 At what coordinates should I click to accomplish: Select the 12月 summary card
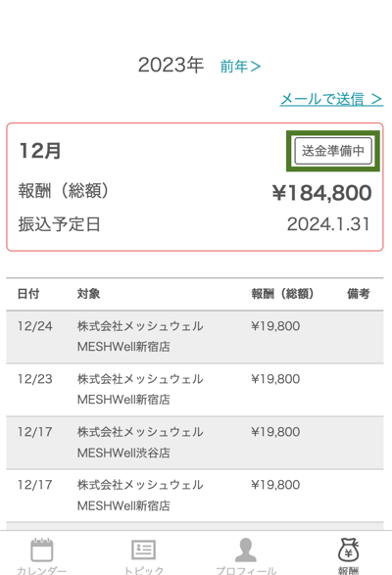coord(195,187)
